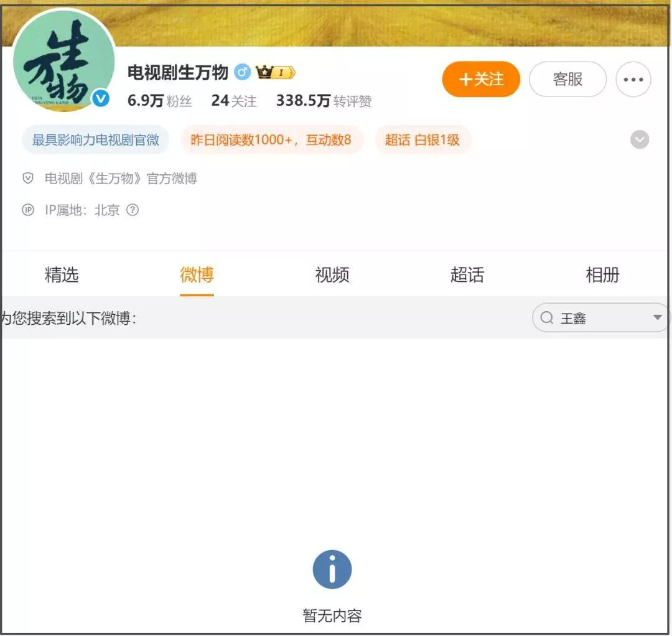
Task: Click the shield certification icon
Action: click(28, 179)
